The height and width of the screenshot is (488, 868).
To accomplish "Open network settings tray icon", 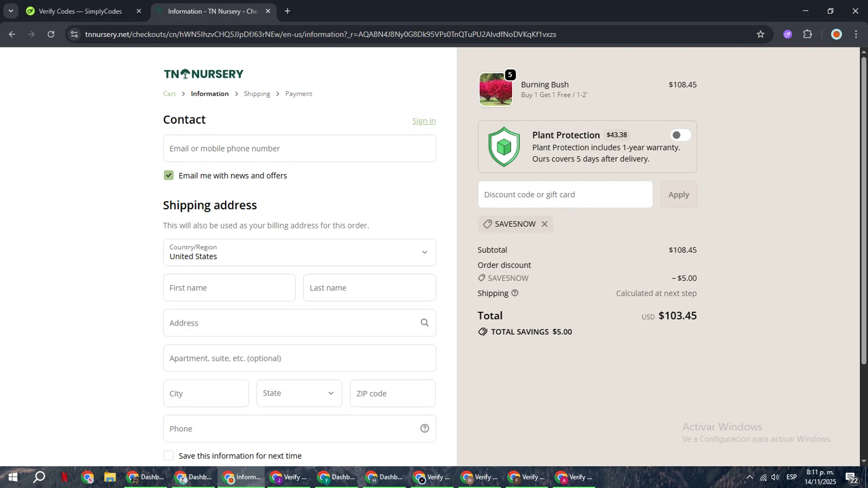I will (763, 477).
